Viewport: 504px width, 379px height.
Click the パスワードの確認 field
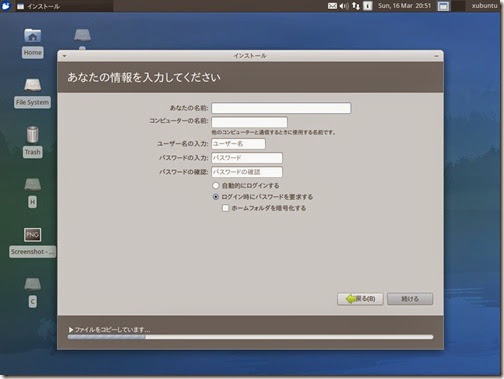pos(247,172)
